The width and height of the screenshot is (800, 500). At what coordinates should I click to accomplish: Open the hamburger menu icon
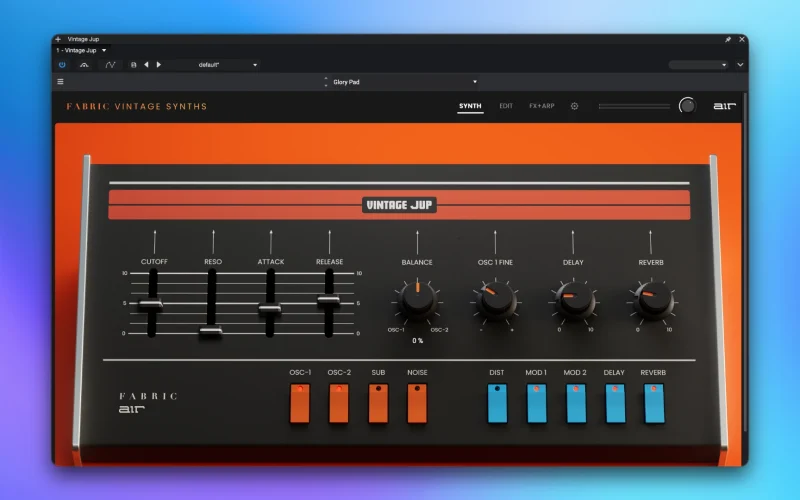pos(60,82)
